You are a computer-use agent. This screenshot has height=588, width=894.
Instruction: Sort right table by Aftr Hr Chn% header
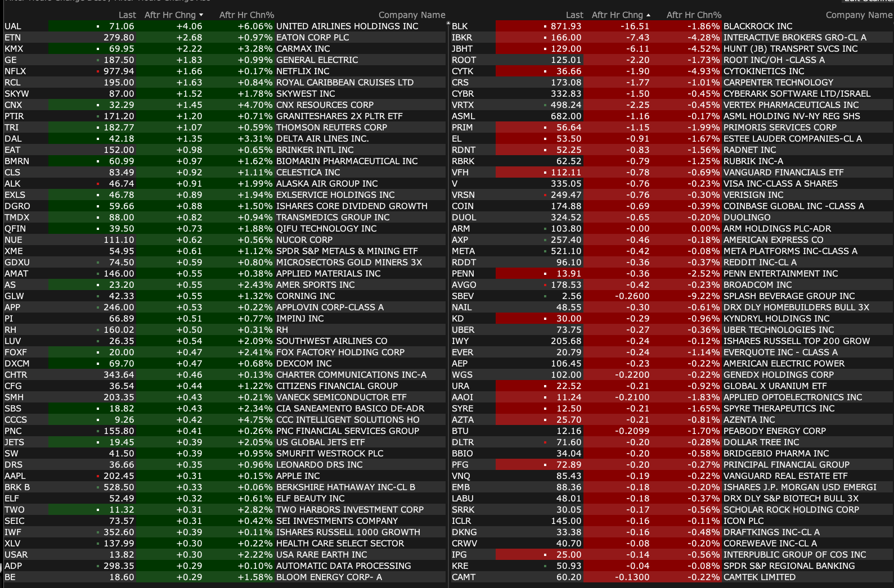pyautogui.click(x=694, y=15)
